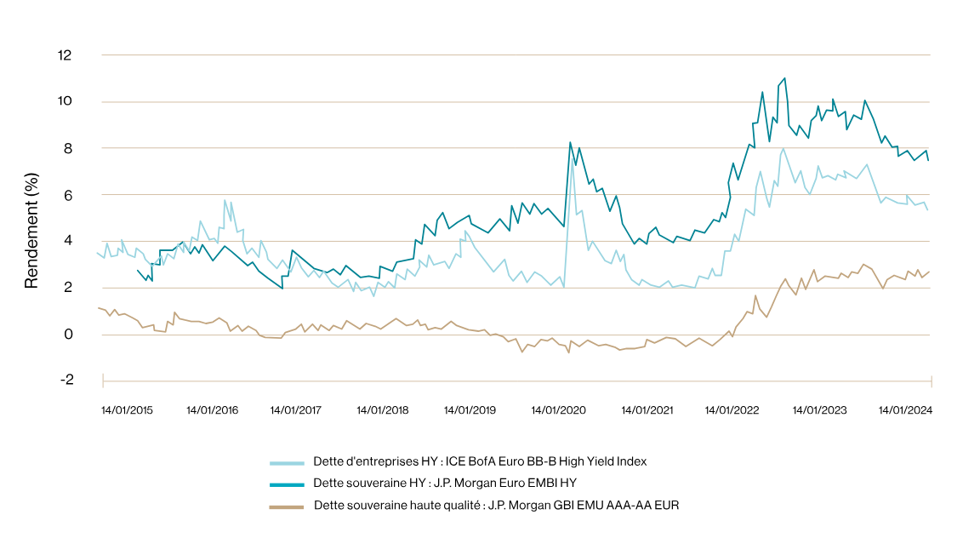Viewport: 980px width, 538px height.
Task: Click the tan legend swatch for haute qualité debt
Action: tap(287, 507)
